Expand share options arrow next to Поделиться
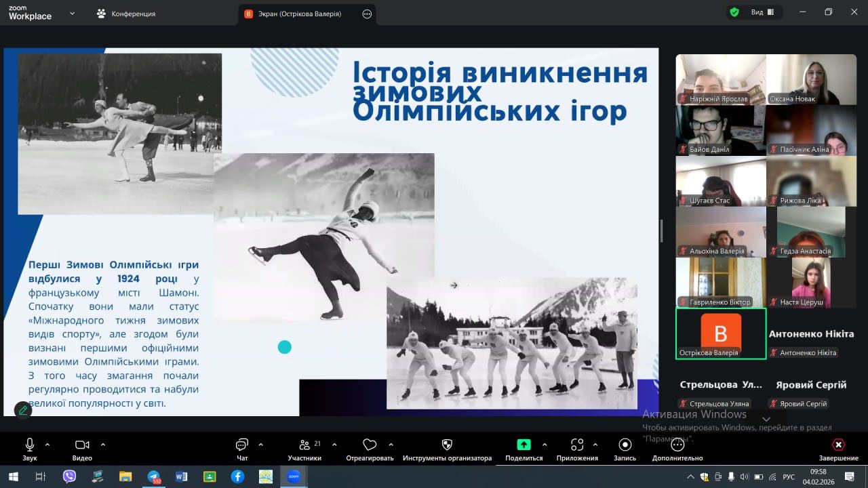 [545, 445]
